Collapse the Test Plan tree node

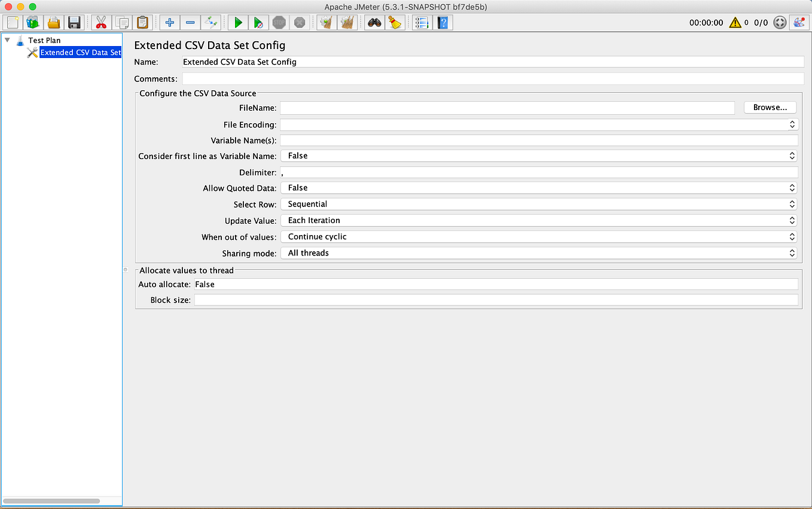pyautogui.click(x=7, y=39)
